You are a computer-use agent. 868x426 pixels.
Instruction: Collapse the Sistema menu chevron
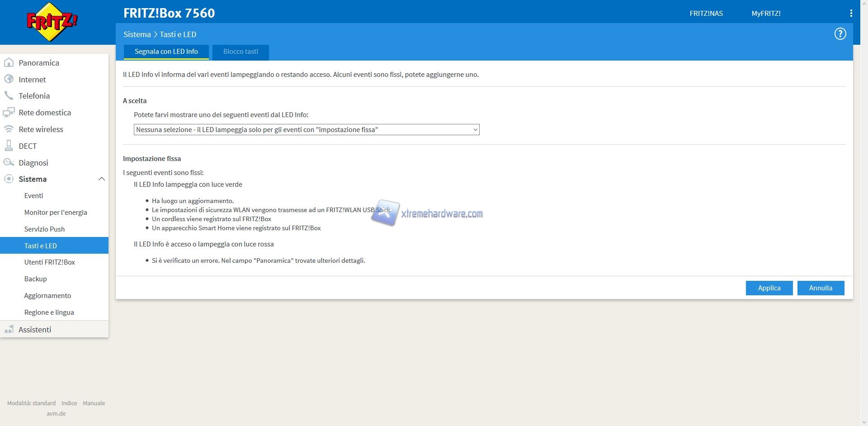(x=101, y=179)
